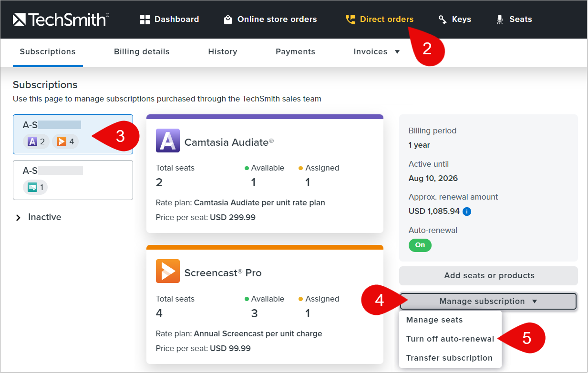Select the second subscription with one seat
Screen dimensions: 588x373
click(72, 180)
